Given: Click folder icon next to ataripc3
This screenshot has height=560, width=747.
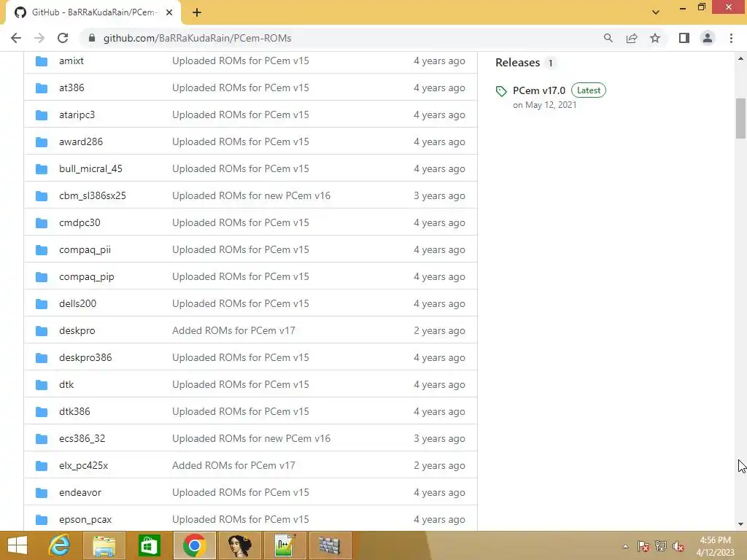Looking at the screenshot, I should coord(42,114).
